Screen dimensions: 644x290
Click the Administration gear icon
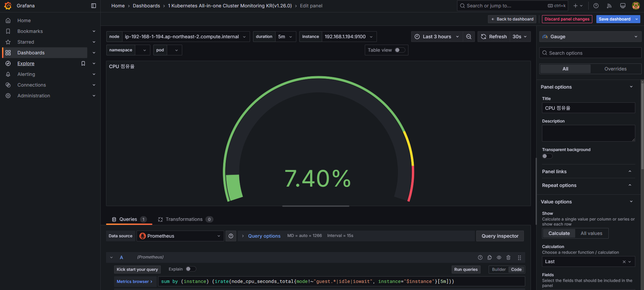coord(8,96)
